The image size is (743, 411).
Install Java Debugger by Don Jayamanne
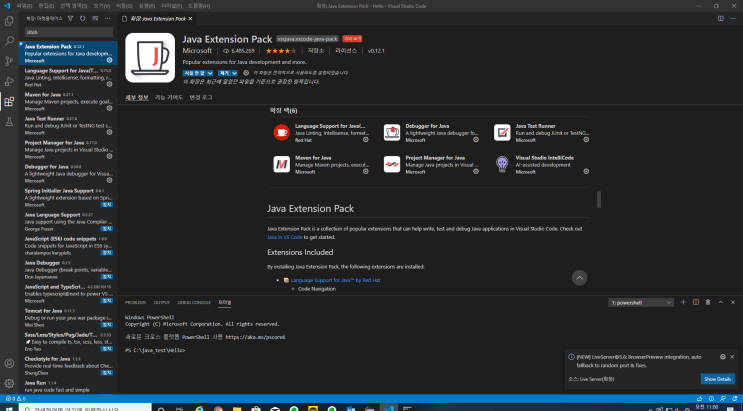(x=107, y=276)
